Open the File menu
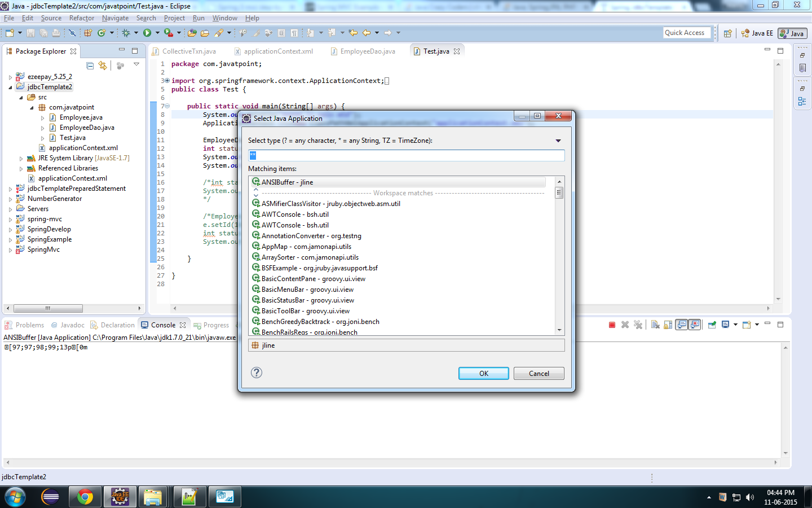This screenshot has width=812, height=508. point(9,18)
